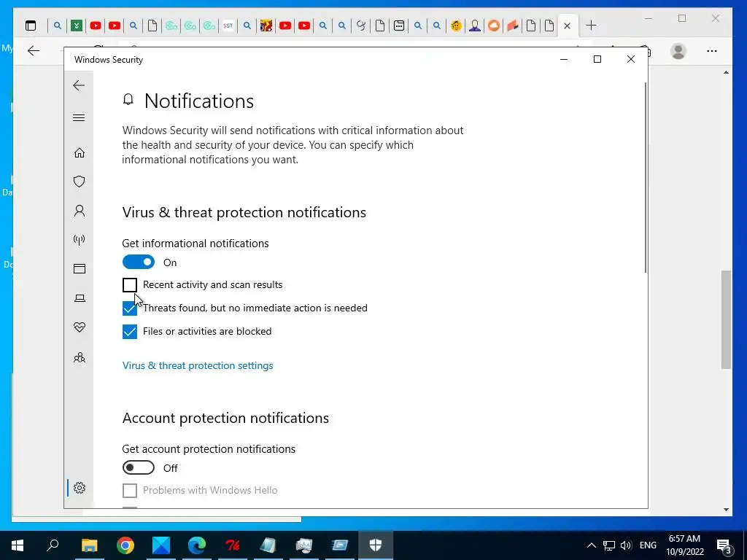
Task: Open Action Center notifications icon
Action: coord(724,545)
